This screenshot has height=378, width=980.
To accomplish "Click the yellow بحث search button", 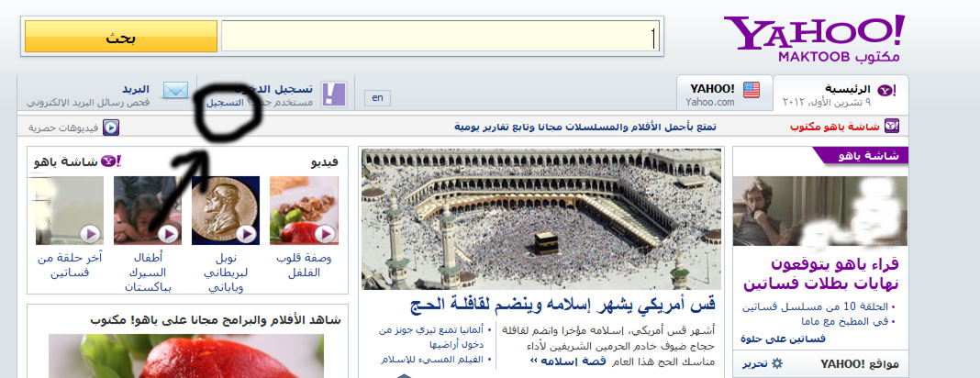I will [120, 37].
